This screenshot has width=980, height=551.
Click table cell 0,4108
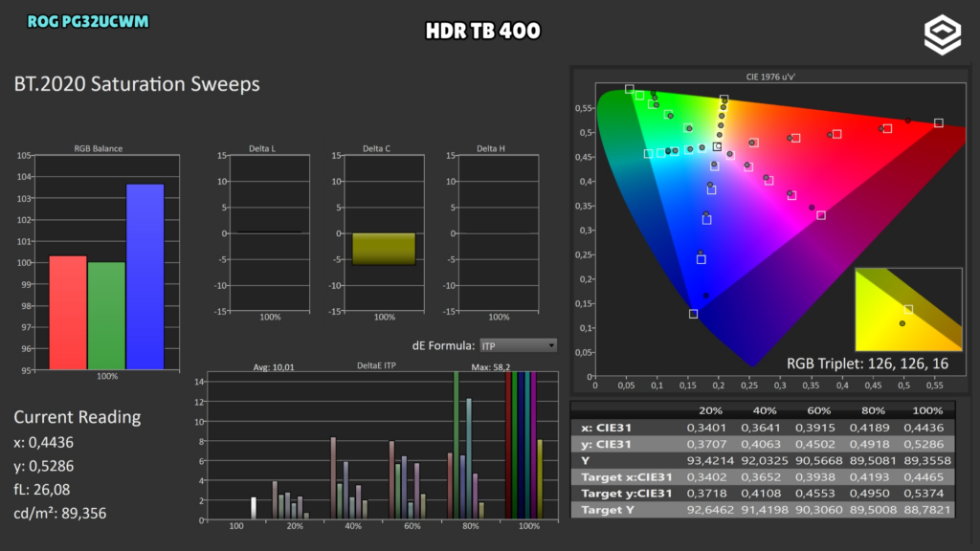(761, 493)
